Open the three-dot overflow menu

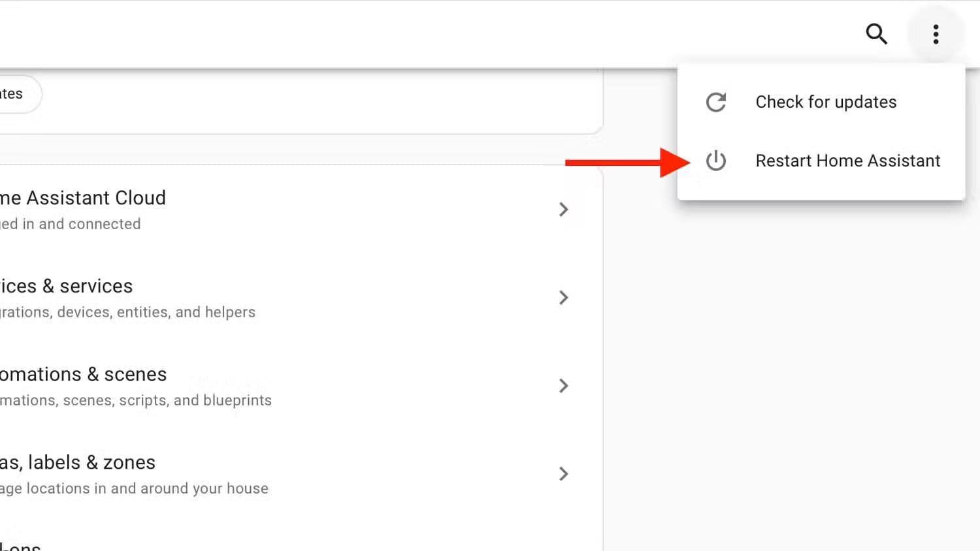click(936, 34)
